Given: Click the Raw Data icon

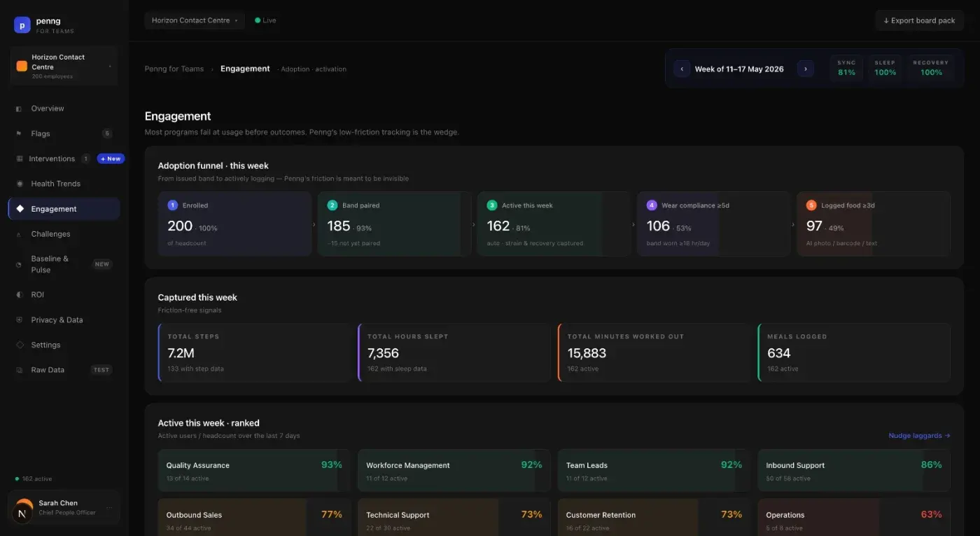Looking at the screenshot, I should click(19, 370).
